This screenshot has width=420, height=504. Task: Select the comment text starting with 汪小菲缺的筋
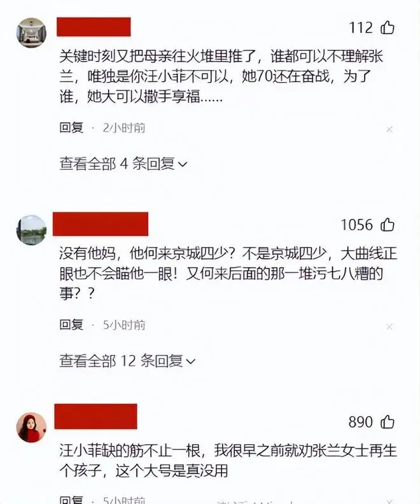coord(228,461)
